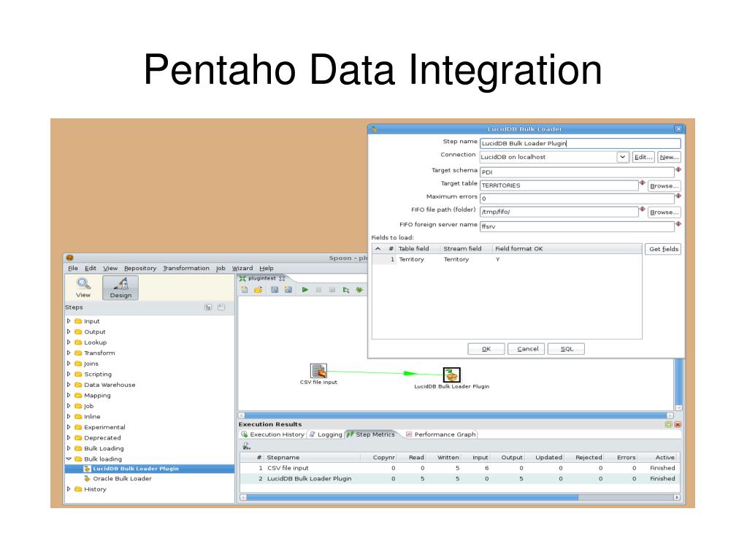Click New... button next to Connection
Viewport: 747px width, 560px height.
click(x=669, y=157)
